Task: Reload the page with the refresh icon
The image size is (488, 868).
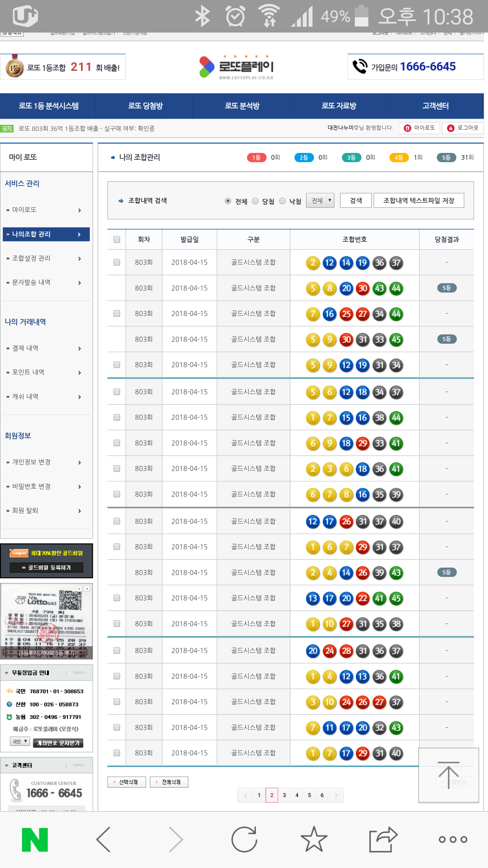Action: (x=244, y=840)
